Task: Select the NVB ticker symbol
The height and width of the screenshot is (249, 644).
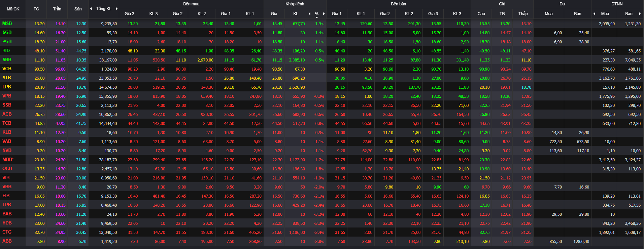Action: tap(7, 151)
